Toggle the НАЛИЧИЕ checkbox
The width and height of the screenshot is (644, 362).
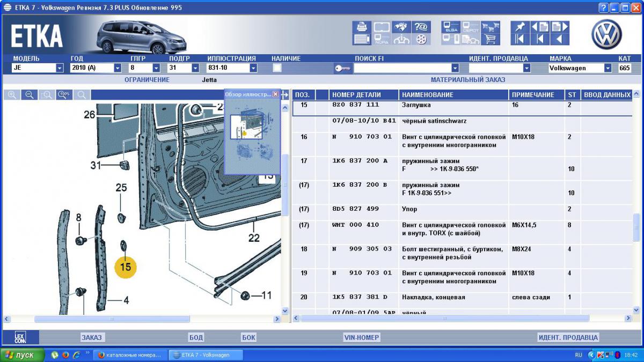point(277,68)
